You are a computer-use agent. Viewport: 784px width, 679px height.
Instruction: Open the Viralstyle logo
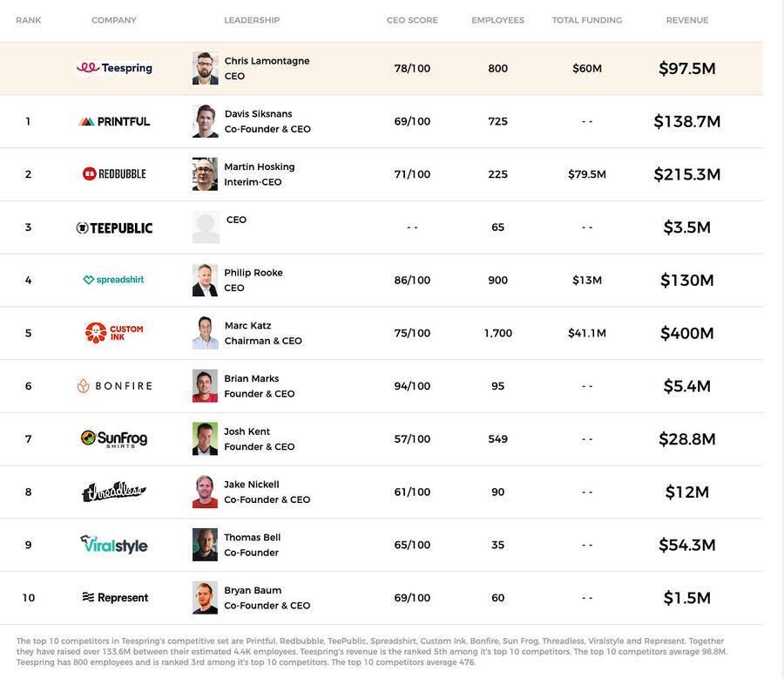coord(114,545)
